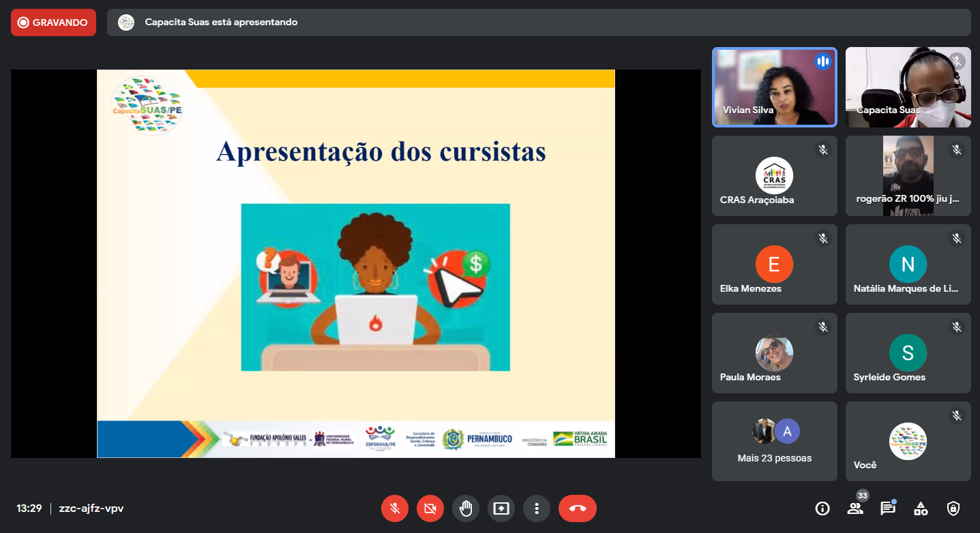Viewport: 980px width, 533px height.
Task: Raise hand using the hand icon
Action: [x=466, y=508]
